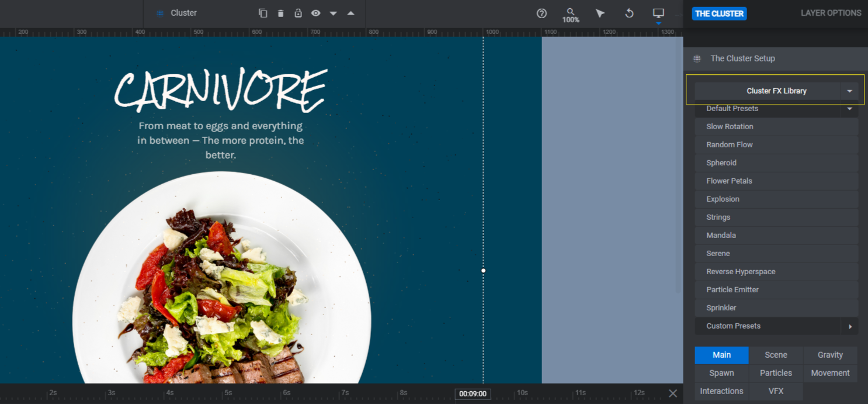The width and height of the screenshot is (868, 404).
Task: Duplicate the Cluster layer with copy icon
Action: tap(263, 13)
